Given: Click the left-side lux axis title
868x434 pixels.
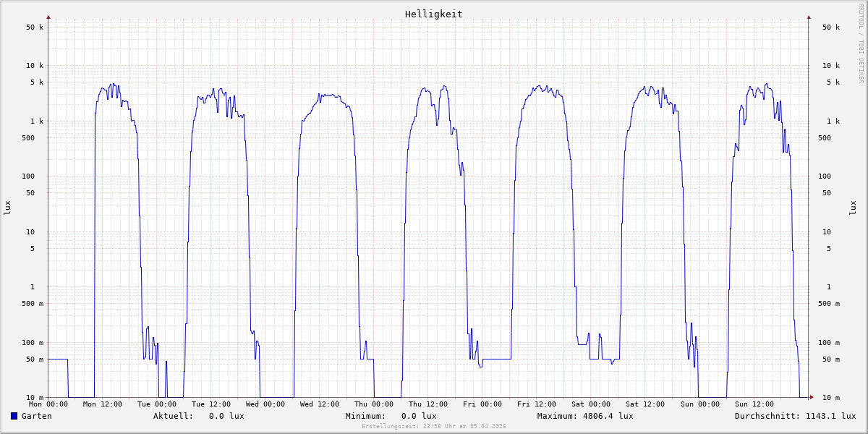Looking at the screenshot, I should (x=7, y=208).
